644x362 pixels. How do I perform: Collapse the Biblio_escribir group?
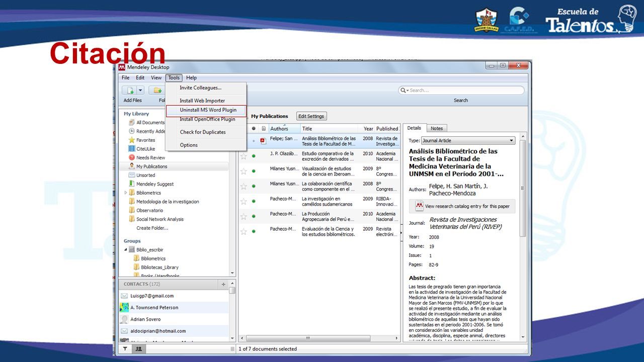[126, 249]
